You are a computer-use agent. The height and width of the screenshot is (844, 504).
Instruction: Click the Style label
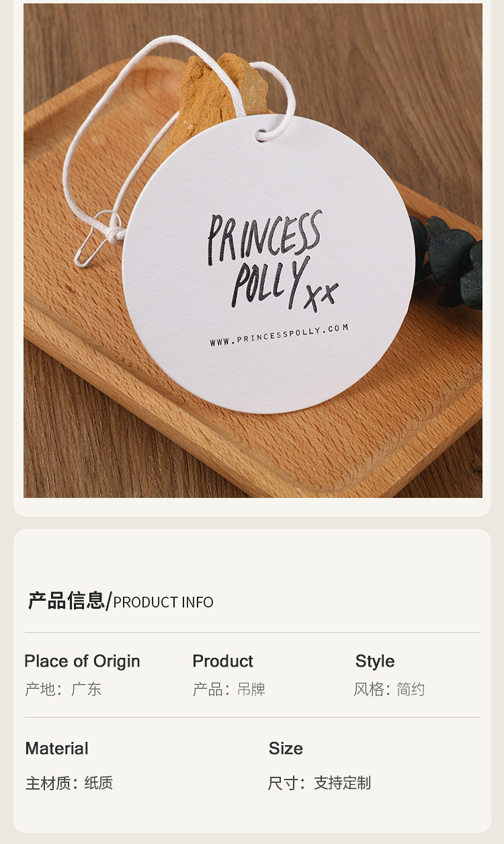point(375,661)
